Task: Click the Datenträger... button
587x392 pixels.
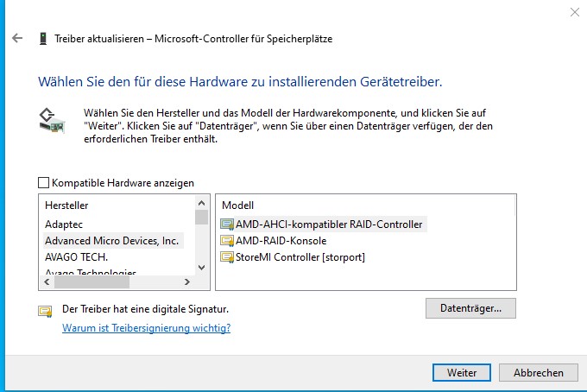Action: click(x=470, y=307)
